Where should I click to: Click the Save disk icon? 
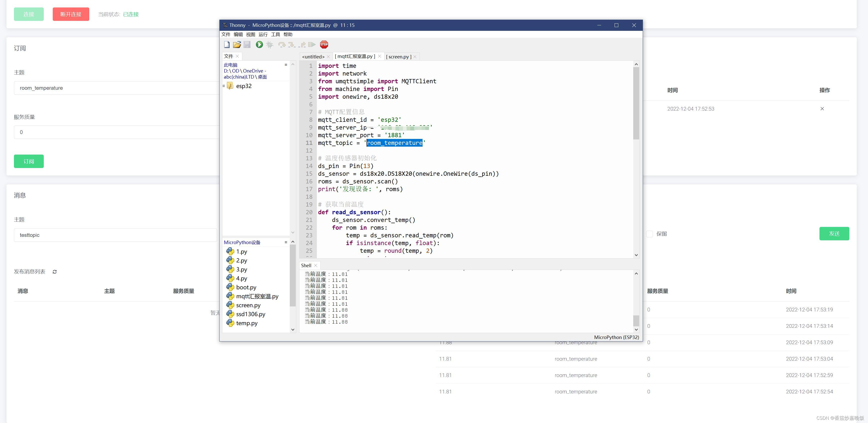click(247, 44)
